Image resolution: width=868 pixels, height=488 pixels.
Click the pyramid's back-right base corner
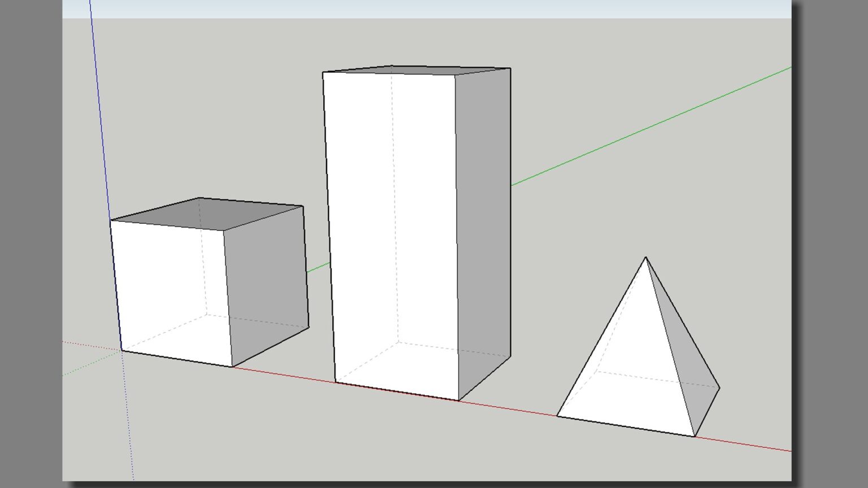719,387
